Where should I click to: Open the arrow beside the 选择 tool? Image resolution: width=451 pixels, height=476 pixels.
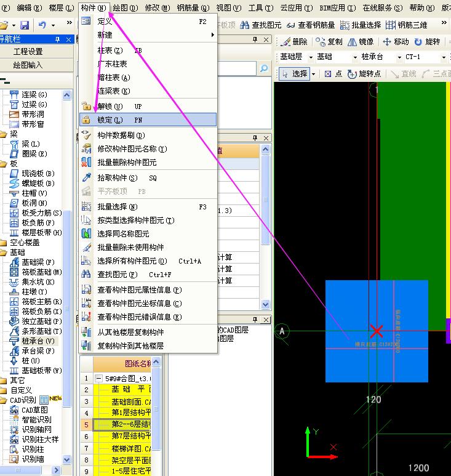tap(313, 74)
